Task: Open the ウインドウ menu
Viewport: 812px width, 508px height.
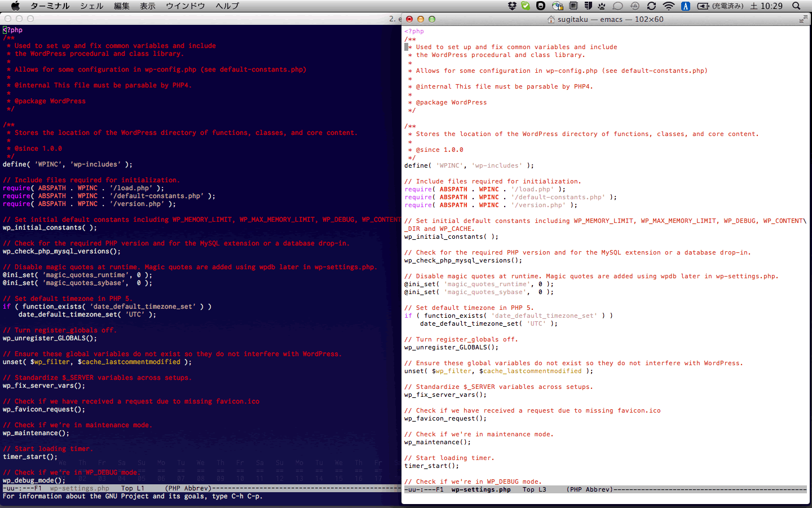Action: click(x=185, y=6)
